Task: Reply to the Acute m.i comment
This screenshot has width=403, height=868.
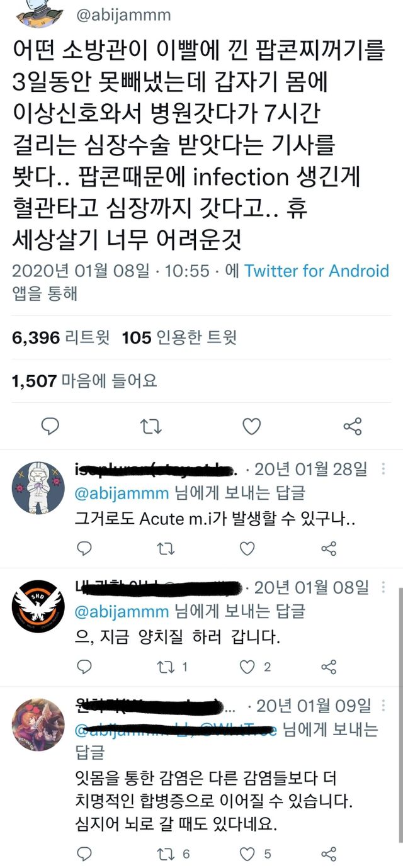Action: [x=84, y=549]
